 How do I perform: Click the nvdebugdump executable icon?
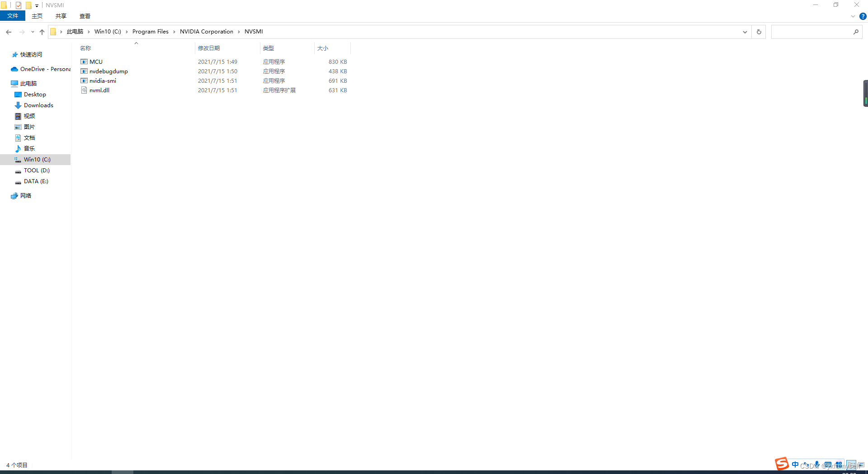coord(84,71)
